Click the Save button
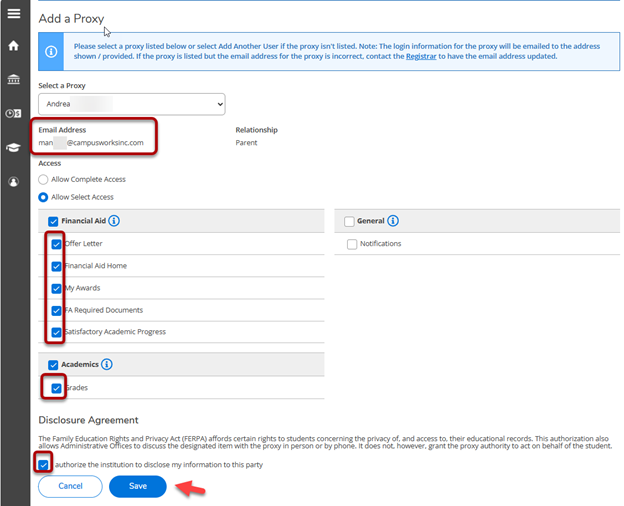 click(x=138, y=486)
